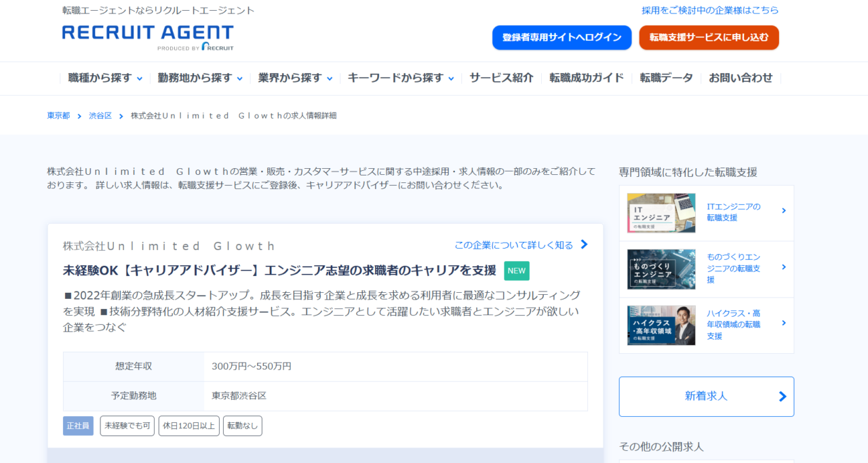This screenshot has width=868, height=463.
Task: Open the 未経験OK キャリアアドバイザー job title
Action: (x=279, y=270)
